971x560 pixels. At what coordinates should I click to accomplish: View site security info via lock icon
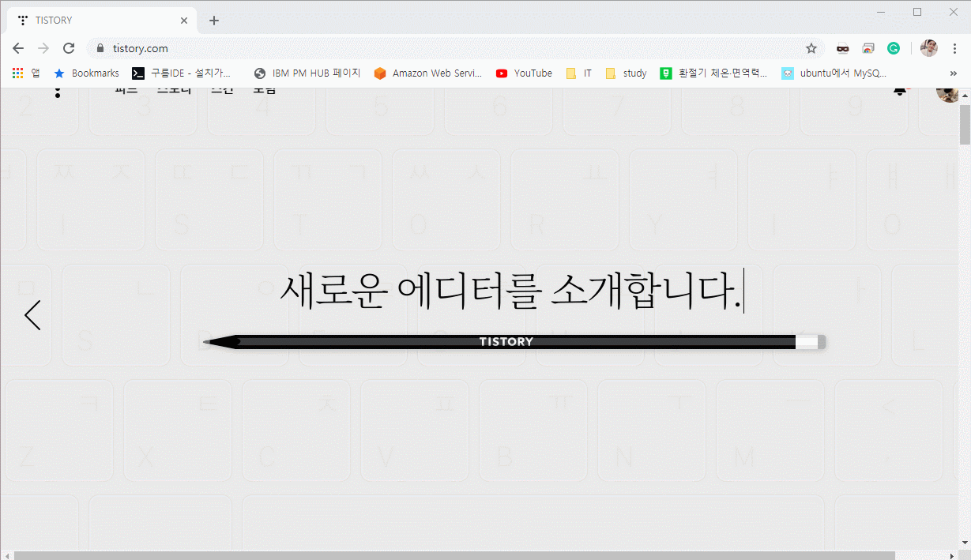point(100,48)
